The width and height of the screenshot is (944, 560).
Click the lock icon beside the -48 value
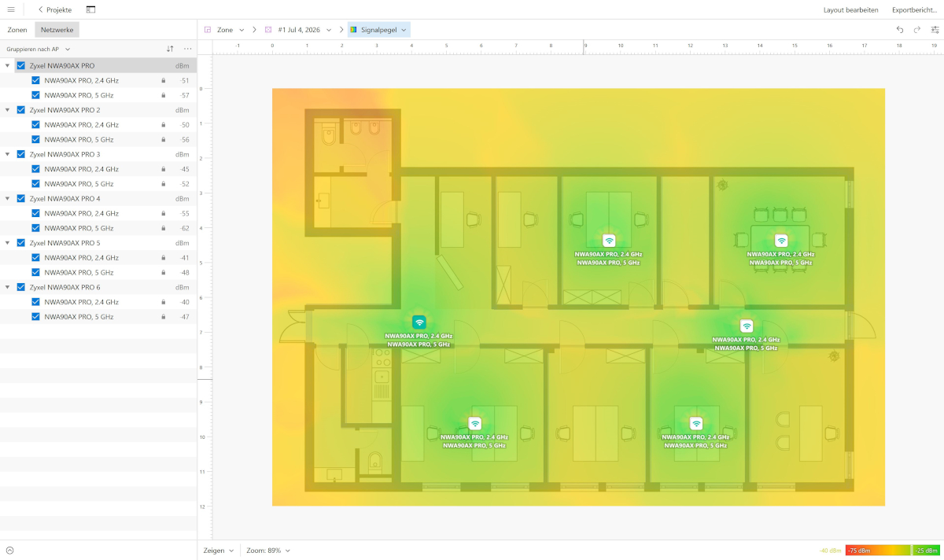pos(164,272)
